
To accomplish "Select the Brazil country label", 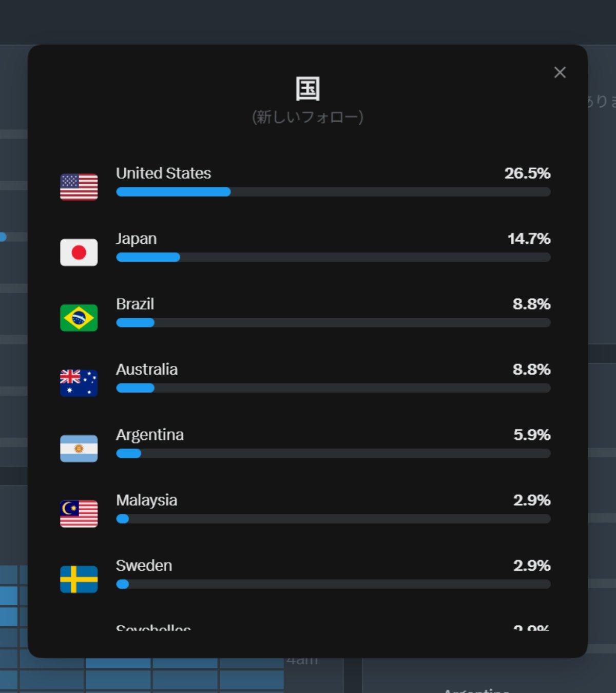I will tap(135, 304).
